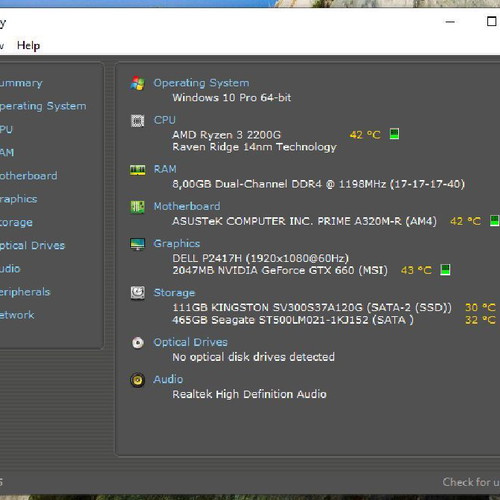
Task: Click the Optical Drives disc icon
Action: tap(137, 343)
